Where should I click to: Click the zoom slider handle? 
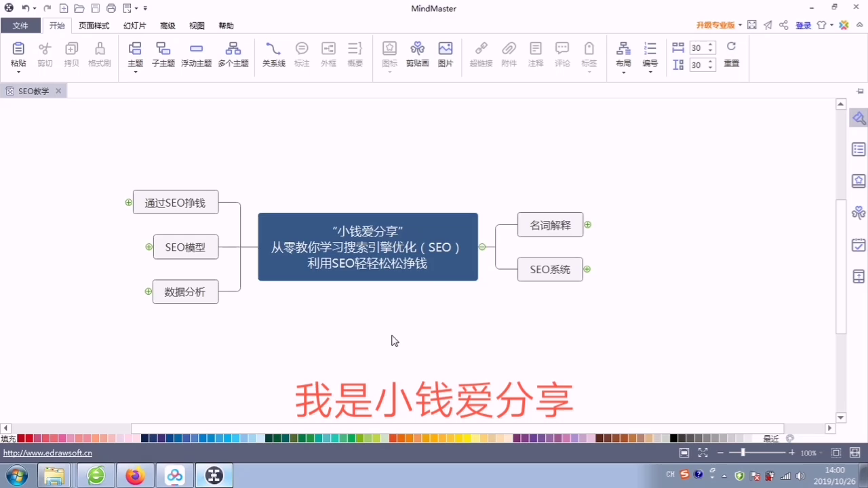[743, 452]
